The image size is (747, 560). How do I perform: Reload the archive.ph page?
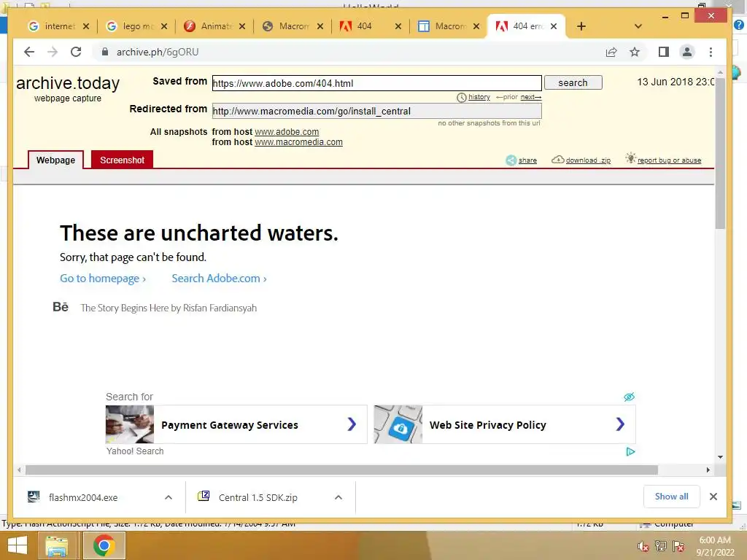(76, 52)
